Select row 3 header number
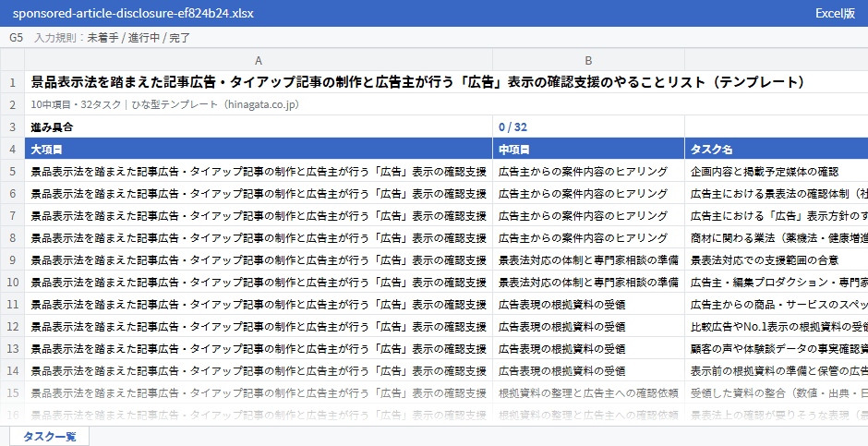Screen dimensions: 868x446 pyautogui.click(x=12, y=127)
